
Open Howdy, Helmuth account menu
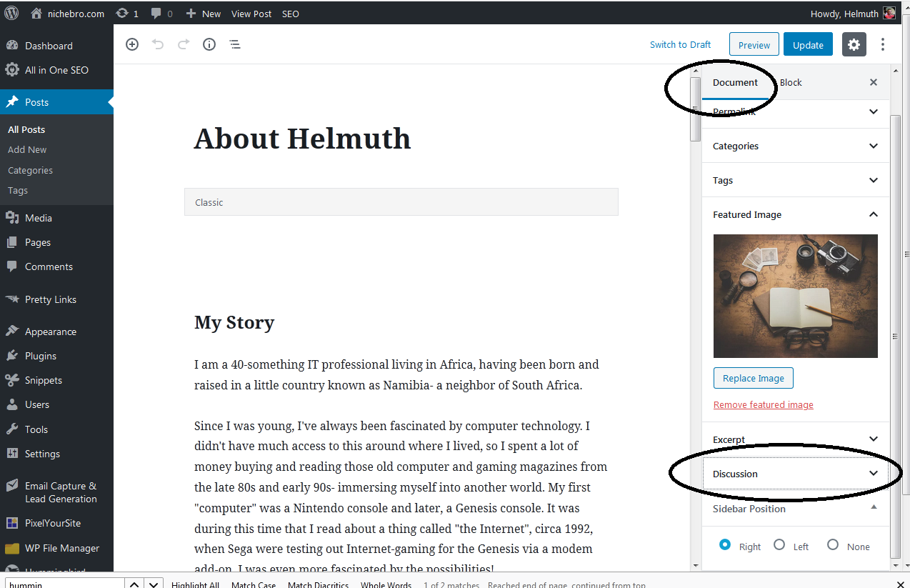[852, 14]
